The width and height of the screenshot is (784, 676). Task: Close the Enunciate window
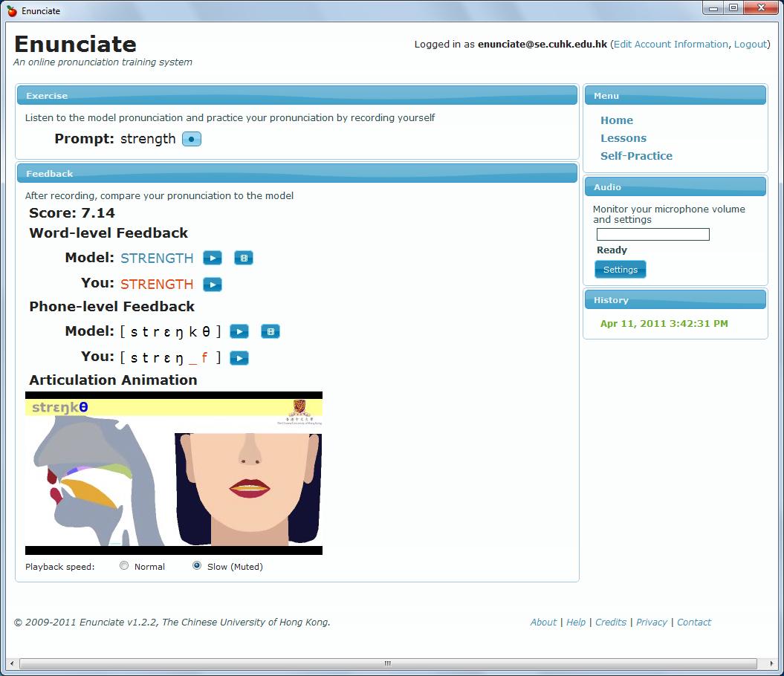pyautogui.click(x=761, y=8)
